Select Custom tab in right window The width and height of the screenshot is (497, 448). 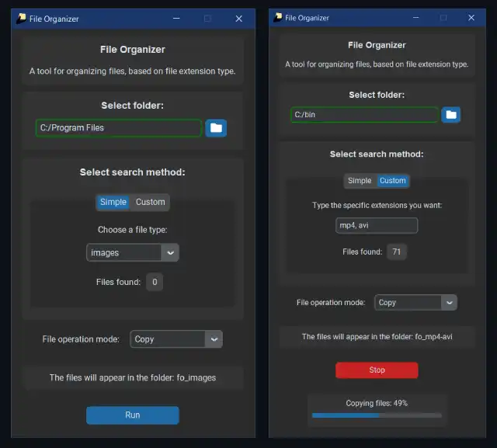(x=392, y=181)
